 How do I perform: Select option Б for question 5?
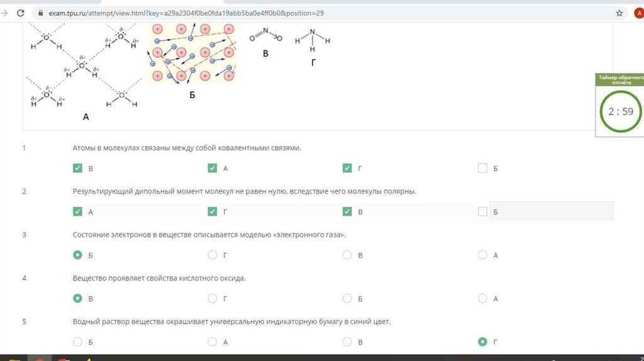tap(77, 342)
